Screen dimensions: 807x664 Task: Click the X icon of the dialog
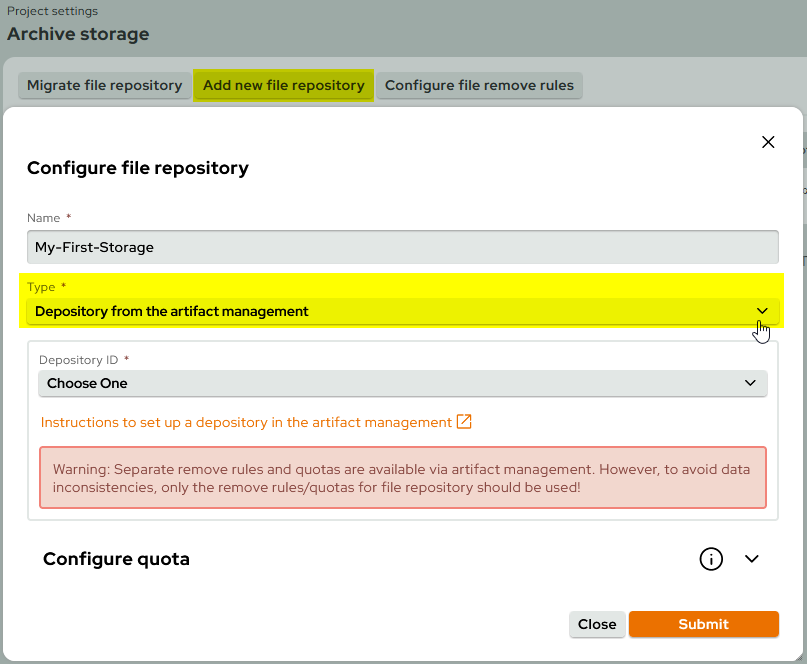pyautogui.click(x=768, y=142)
